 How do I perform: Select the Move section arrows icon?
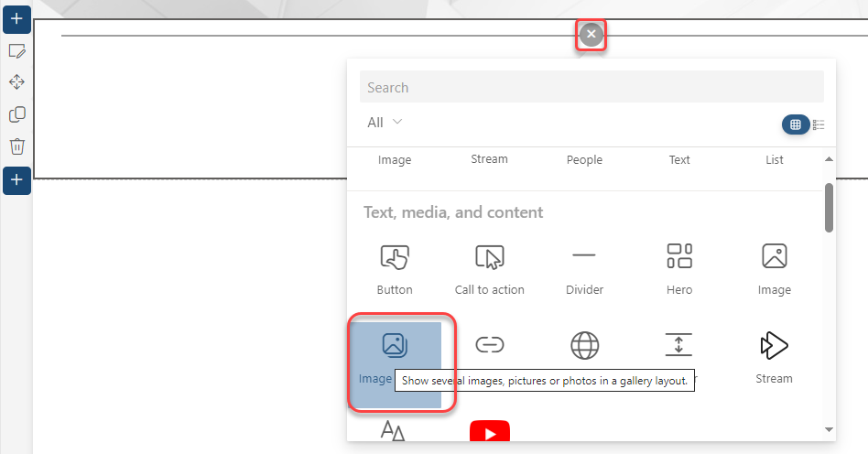click(16, 82)
